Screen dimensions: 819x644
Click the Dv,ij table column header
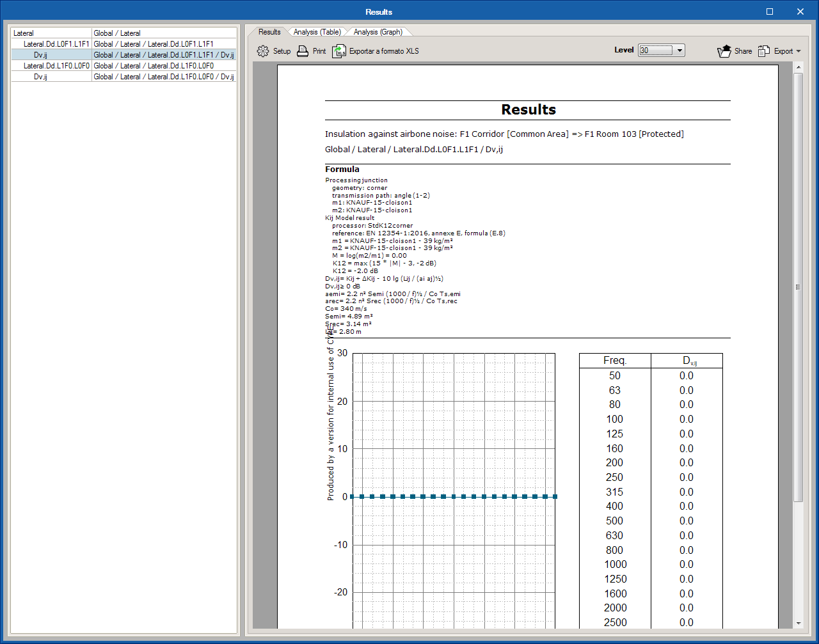pos(687,361)
